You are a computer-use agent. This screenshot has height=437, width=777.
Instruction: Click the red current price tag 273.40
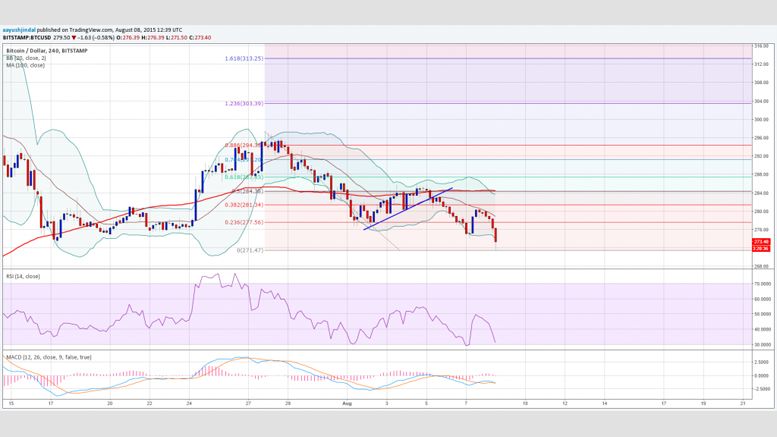click(x=761, y=242)
